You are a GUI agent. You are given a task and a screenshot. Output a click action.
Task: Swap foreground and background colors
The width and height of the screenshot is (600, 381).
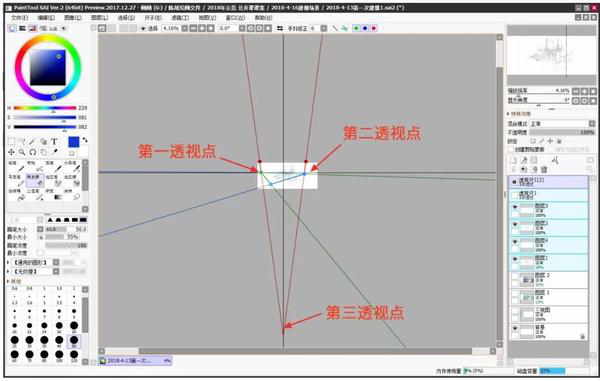click(85, 140)
